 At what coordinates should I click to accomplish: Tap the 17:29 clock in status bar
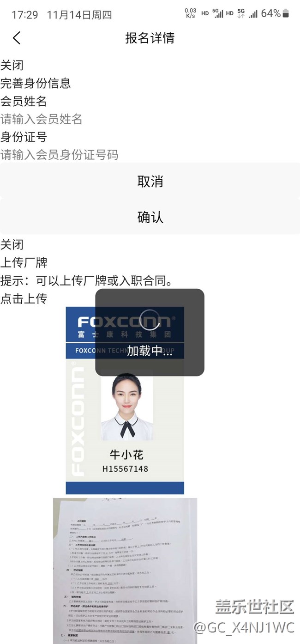pos(24,14)
